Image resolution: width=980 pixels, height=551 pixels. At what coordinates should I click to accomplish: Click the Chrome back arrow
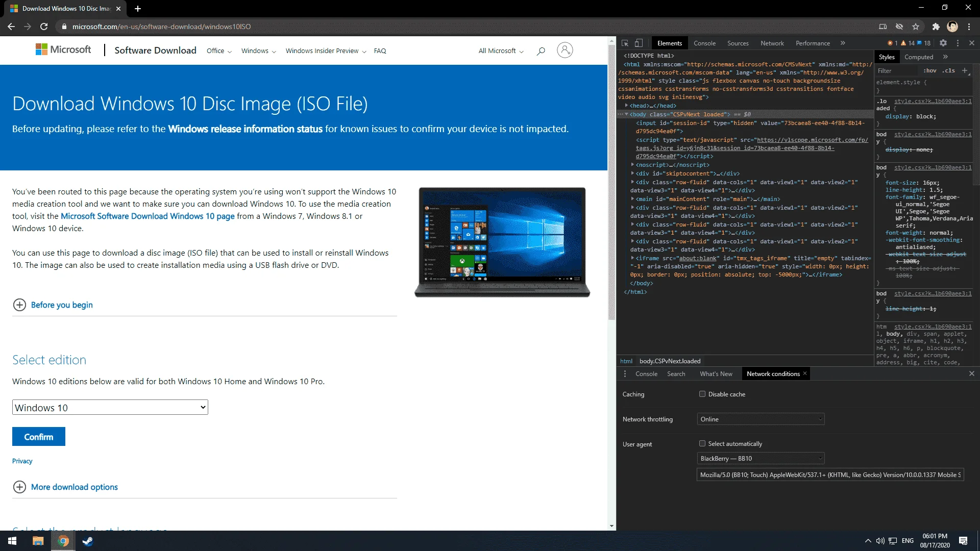[11, 27]
